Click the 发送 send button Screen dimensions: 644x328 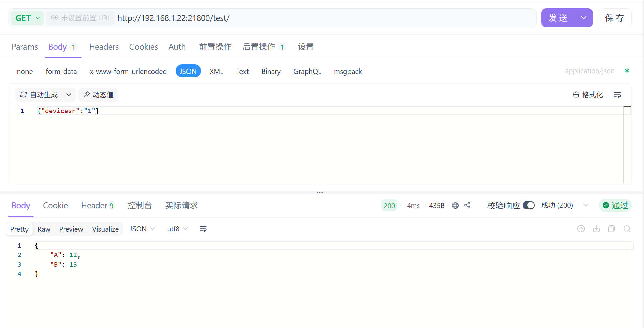click(x=558, y=18)
